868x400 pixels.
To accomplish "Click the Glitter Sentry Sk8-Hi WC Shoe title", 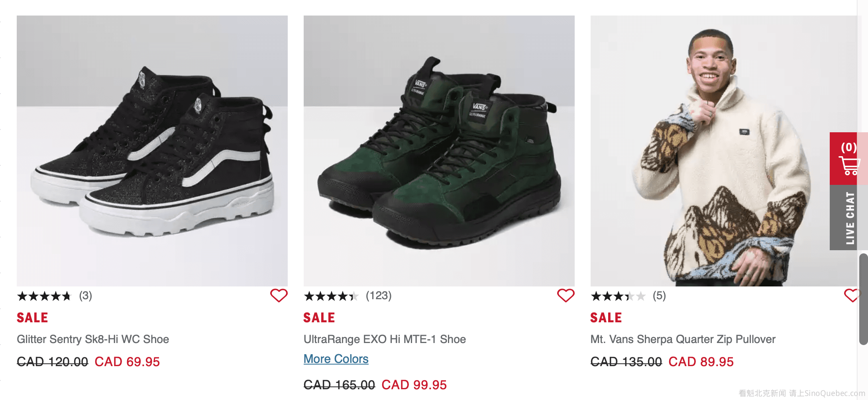I will click(93, 339).
